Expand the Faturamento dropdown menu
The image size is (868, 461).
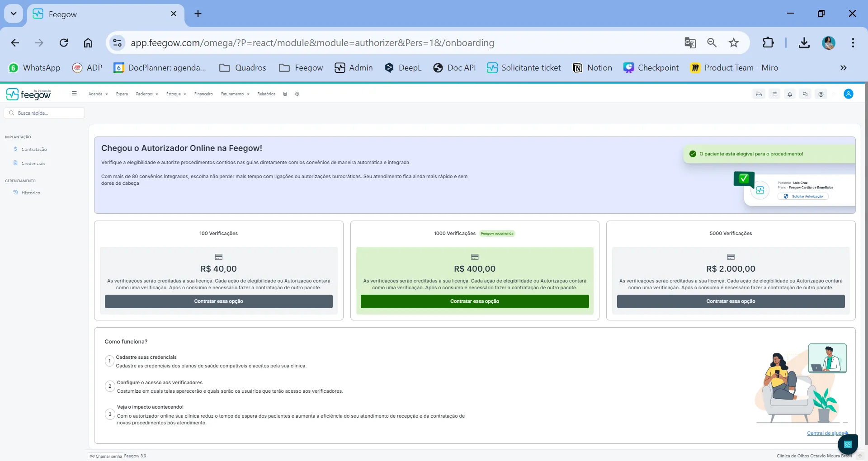[x=235, y=94]
